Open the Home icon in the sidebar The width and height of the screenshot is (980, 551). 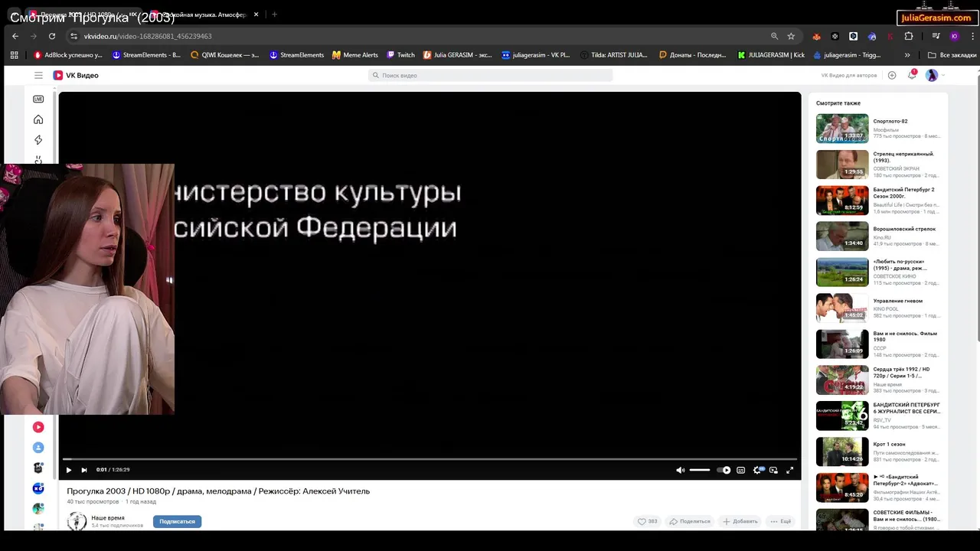pos(38,119)
